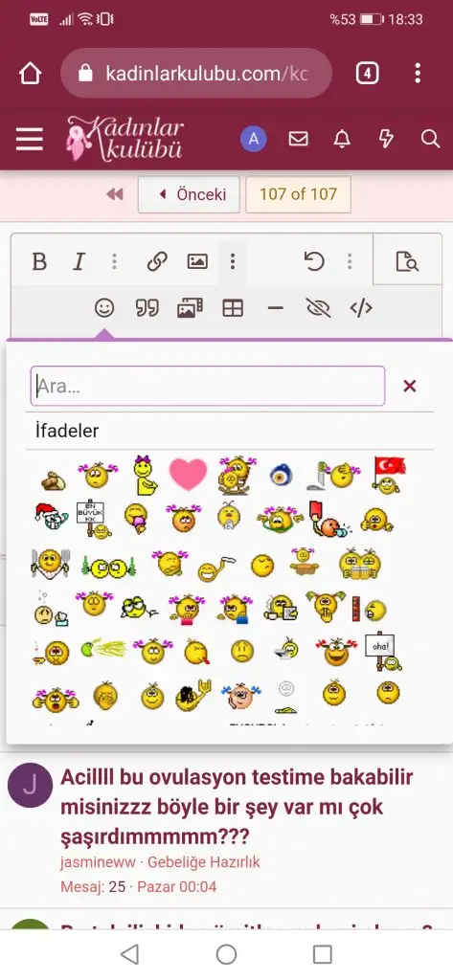Click the smiley emoji picker icon

[104, 307]
